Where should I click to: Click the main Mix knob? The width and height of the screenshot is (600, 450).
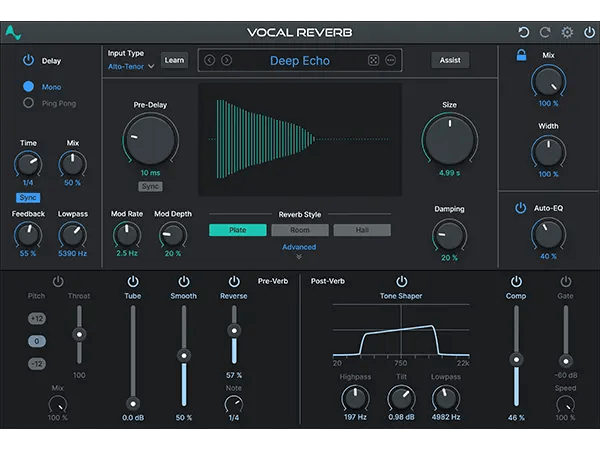tap(548, 82)
